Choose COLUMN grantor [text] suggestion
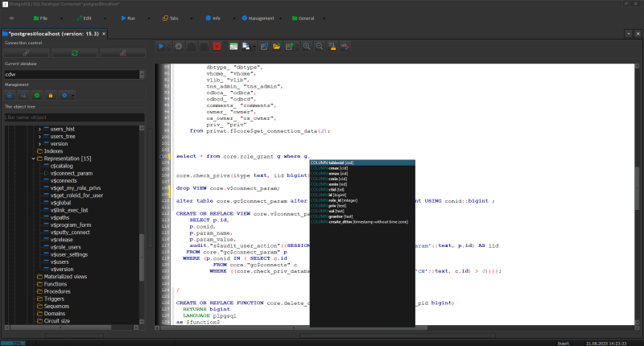The image size is (644, 346). click(x=362, y=216)
